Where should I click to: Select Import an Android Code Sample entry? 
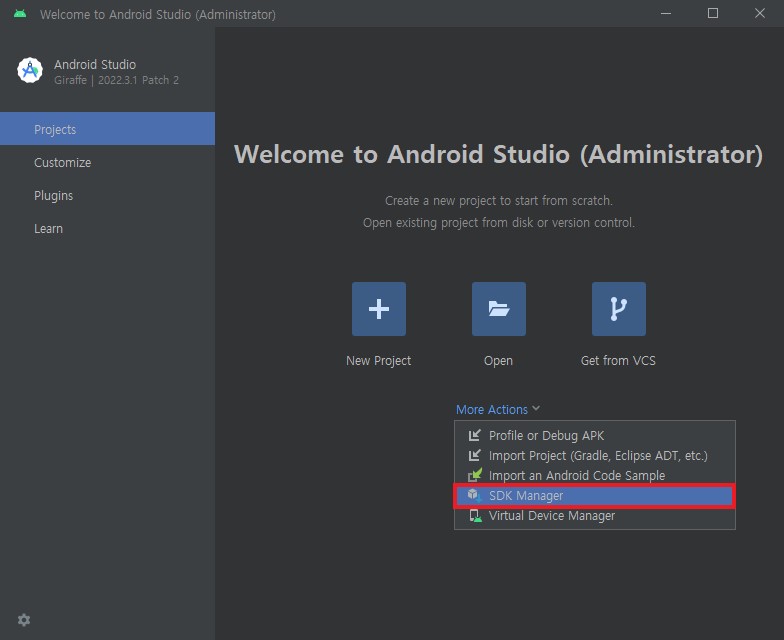click(x=594, y=476)
